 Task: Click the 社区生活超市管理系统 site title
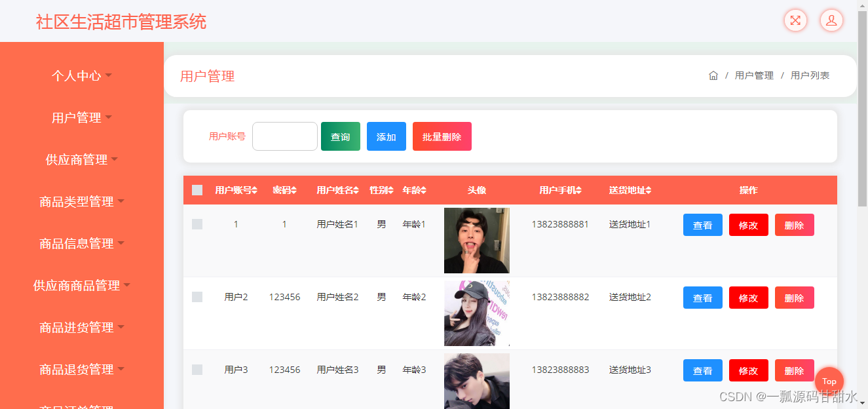point(121,22)
